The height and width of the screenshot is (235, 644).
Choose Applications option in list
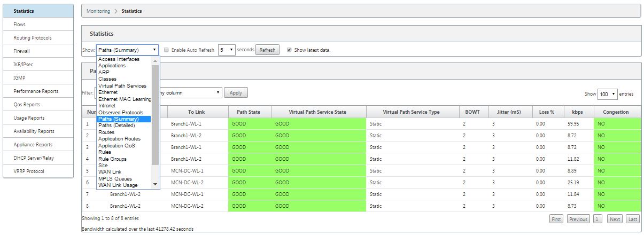124,66
